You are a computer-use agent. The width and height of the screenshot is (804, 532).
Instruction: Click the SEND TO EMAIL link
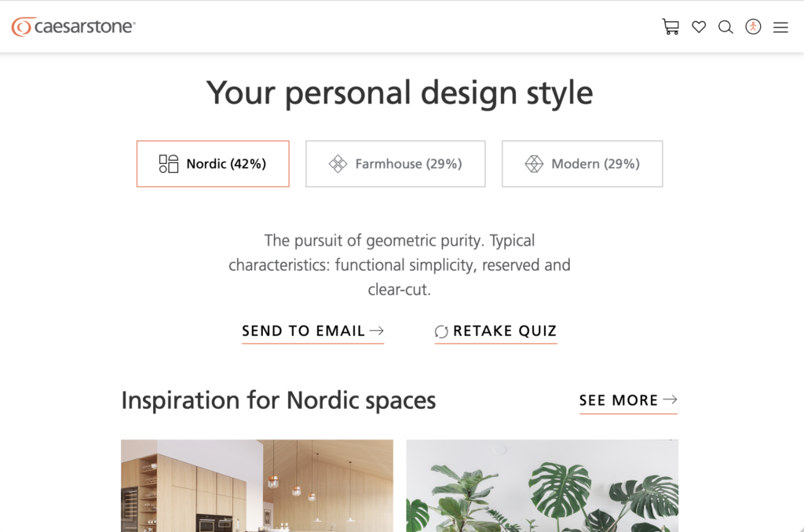[303, 331]
